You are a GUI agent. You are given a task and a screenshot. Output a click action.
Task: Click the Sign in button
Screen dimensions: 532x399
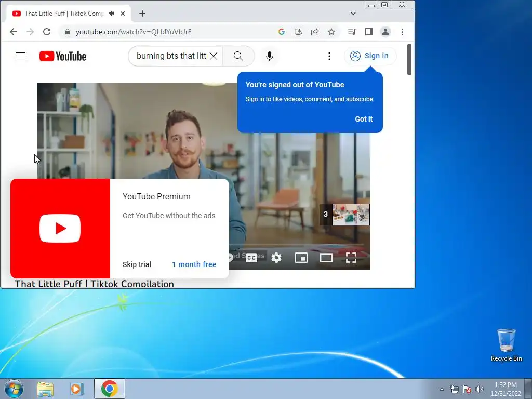pyautogui.click(x=370, y=56)
